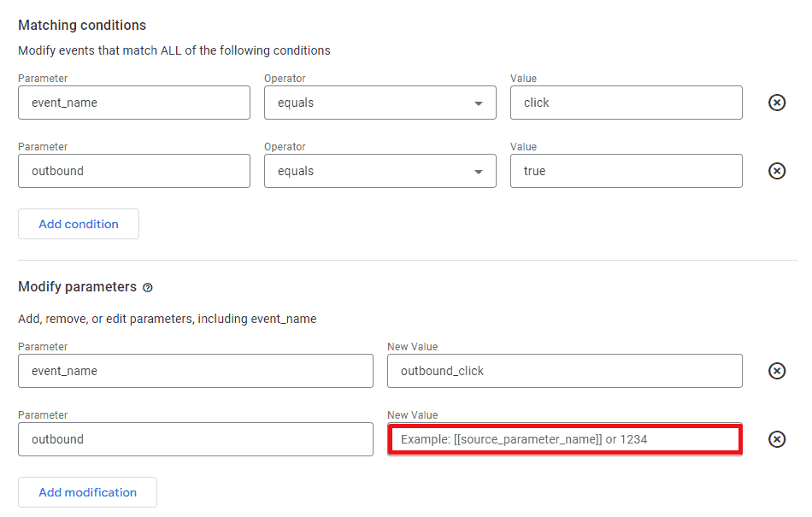Viewport: 812px width, 517px height.
Task: Click the Add condition button
Action: 78,223
